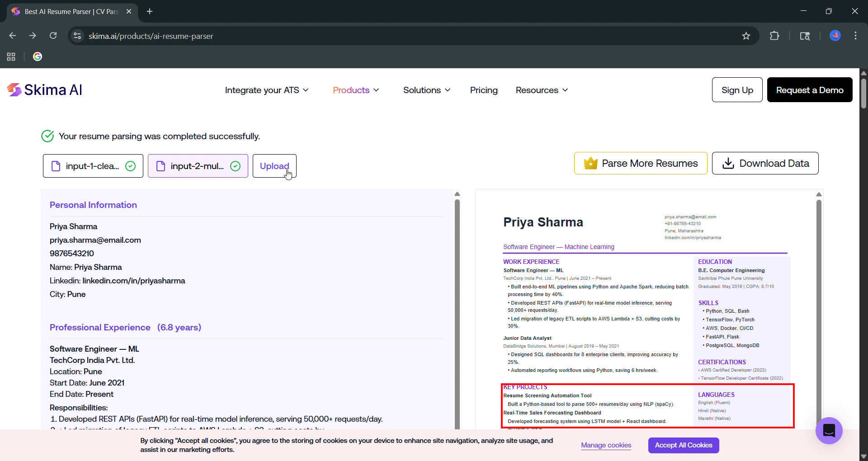View site information icon in address bar
Screen dimensions: 868x461
tap(77, 36)
